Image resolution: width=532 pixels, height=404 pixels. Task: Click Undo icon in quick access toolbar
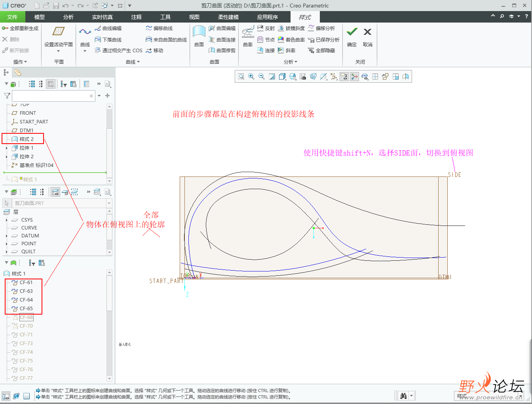point(66,6)
